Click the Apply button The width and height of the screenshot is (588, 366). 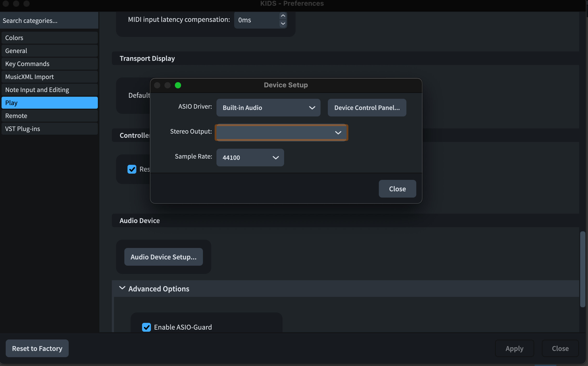point(514,348)
